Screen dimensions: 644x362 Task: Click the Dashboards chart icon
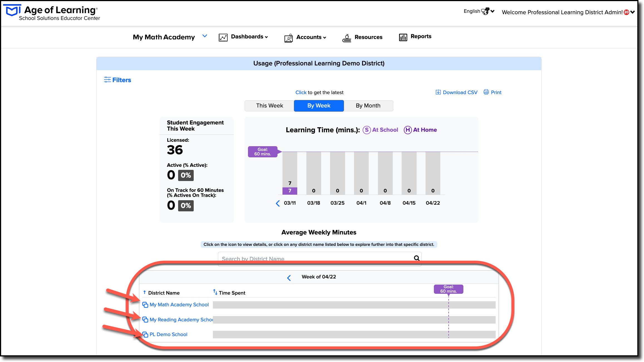pyautogui.click(x=223, y=37)
